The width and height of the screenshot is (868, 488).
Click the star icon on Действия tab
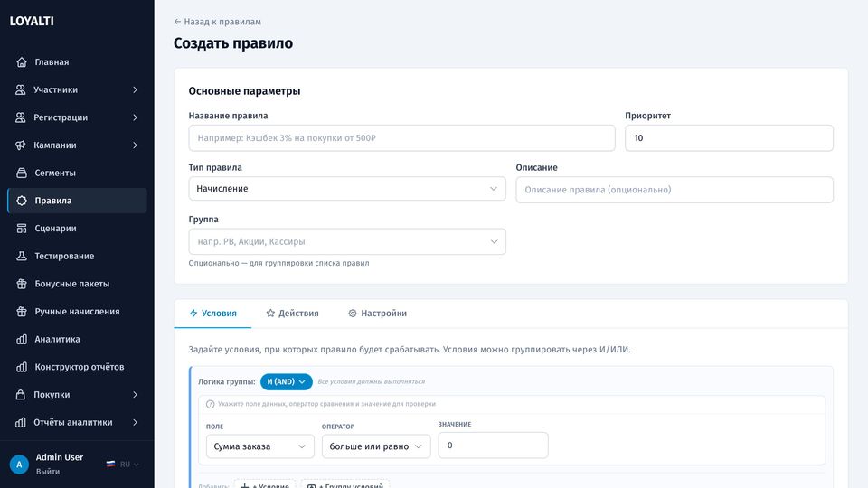[270, 314]
